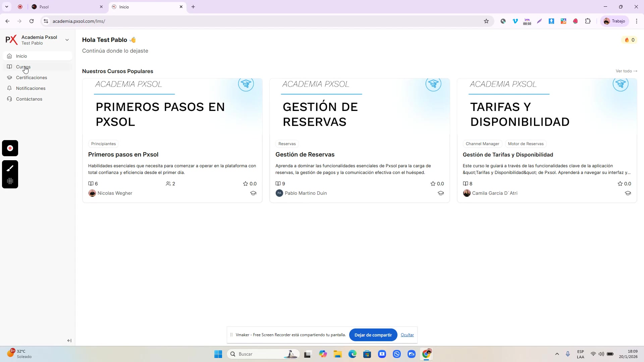Click the Vmaker record button overlay
644x362 pixels.
point(10,148)
